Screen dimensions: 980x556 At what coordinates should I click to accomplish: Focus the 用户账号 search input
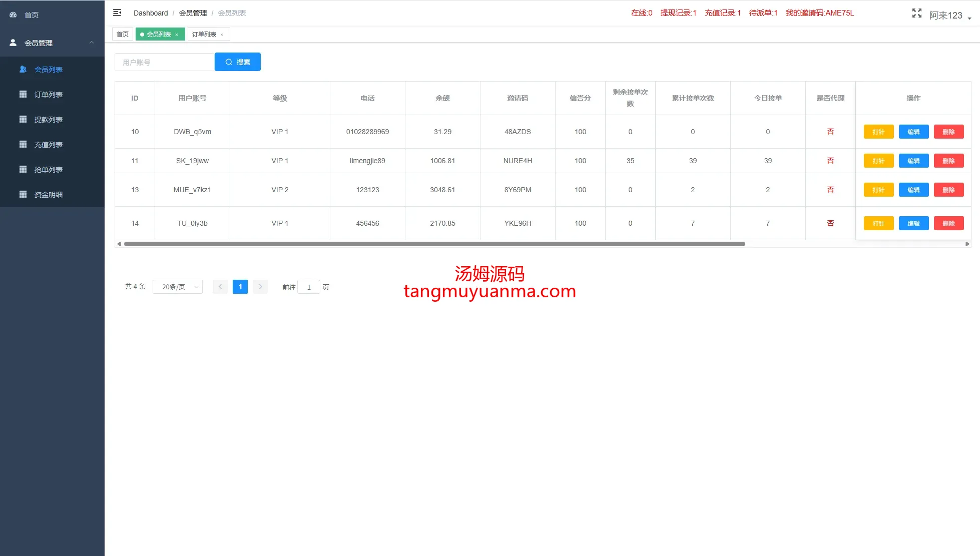point(165,63)
